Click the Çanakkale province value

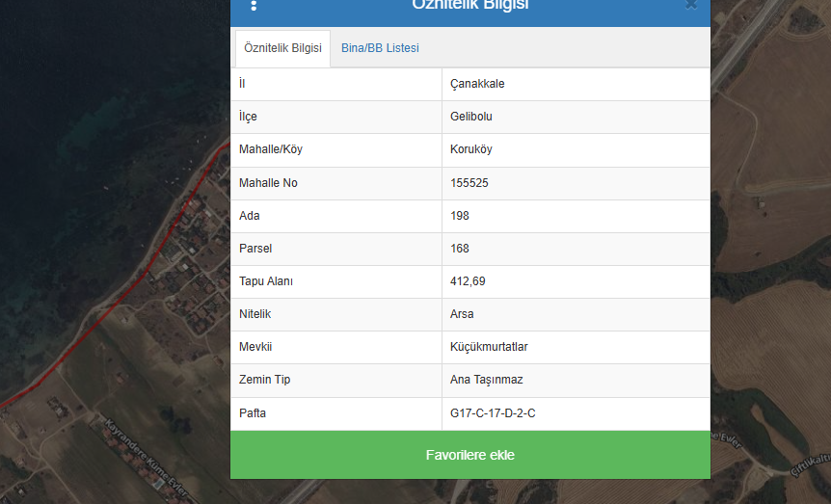(477, 84)
